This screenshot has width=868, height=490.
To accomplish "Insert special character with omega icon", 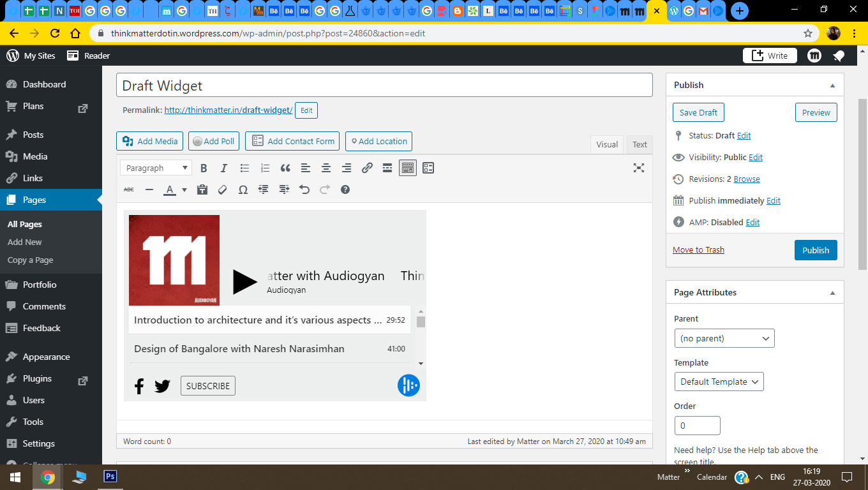I will (243, 189).
